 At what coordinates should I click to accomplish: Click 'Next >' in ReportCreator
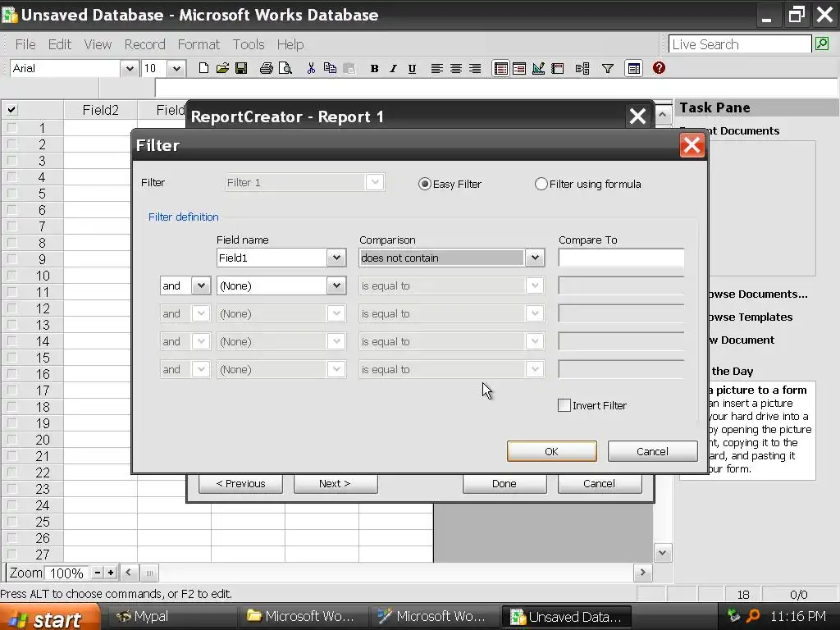point(335,483)
